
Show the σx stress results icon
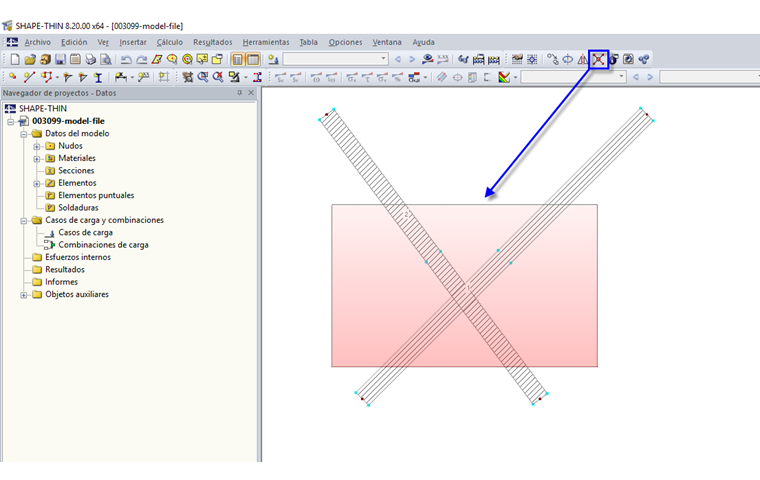(352, 77)
